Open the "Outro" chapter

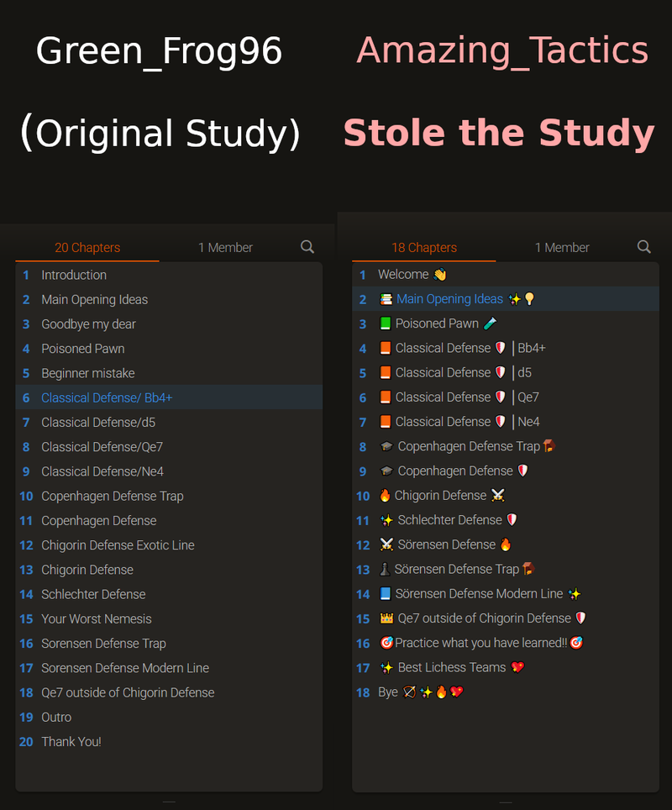(56, 717)
